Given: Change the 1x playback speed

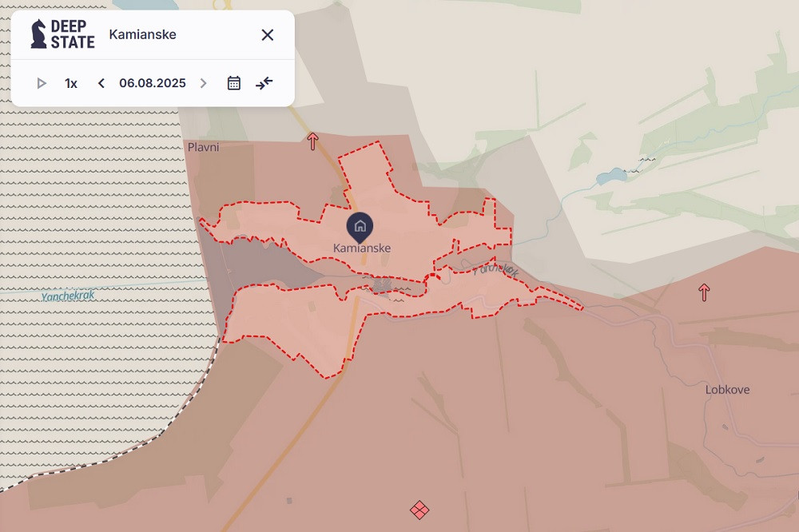Looking at the screenshot, I should (71, 83).
